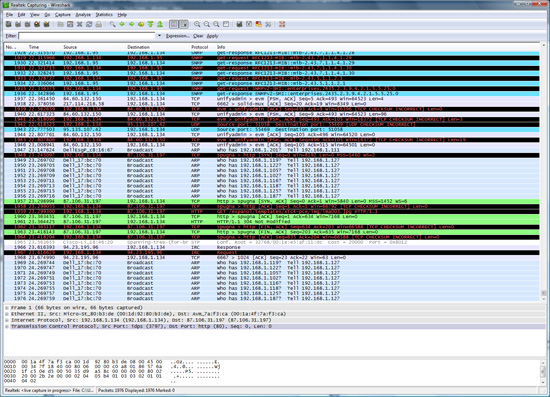The height and width of the screenshot is (397, 550).
Task: Sort by the Protocol column header
Action: coord(202,47)
